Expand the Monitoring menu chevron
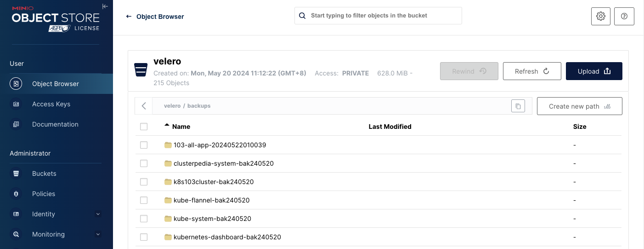The height and width of the screenshot is (249, 644). (98, 234)
